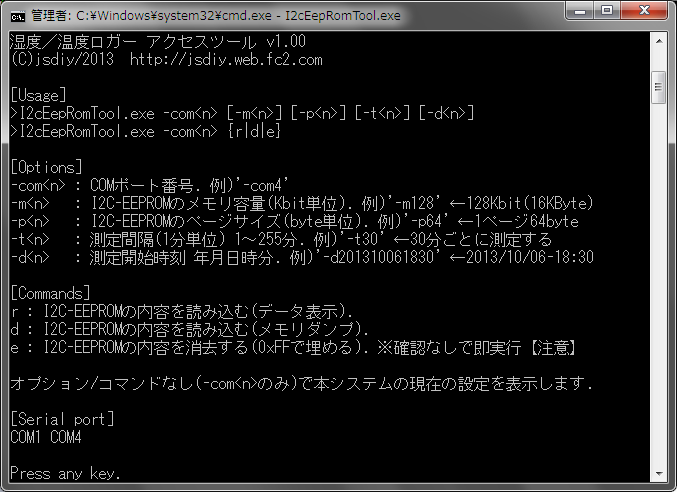Minimize the command prompt window
The image size is (677, 492).
[579, 10]
